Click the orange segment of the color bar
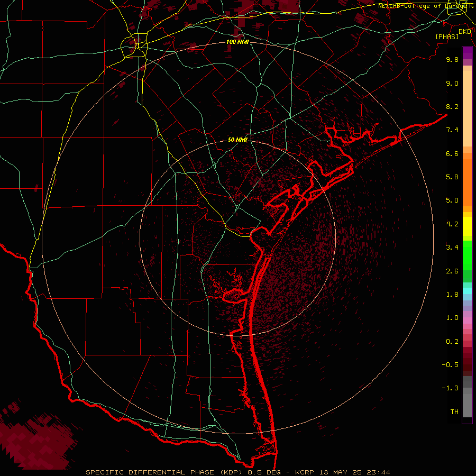476x476 pixels. coord(467,182)
